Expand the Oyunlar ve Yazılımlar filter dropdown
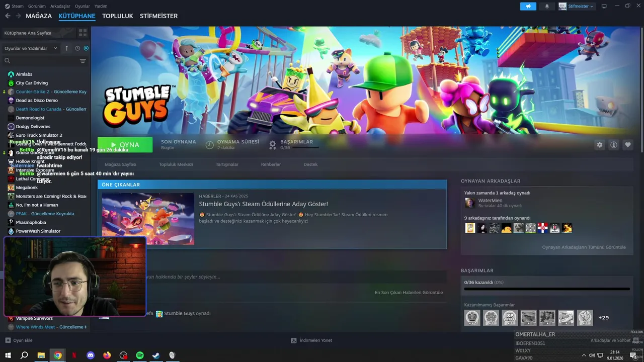This screenshot has width=644, height=362. tap(32, 48)
